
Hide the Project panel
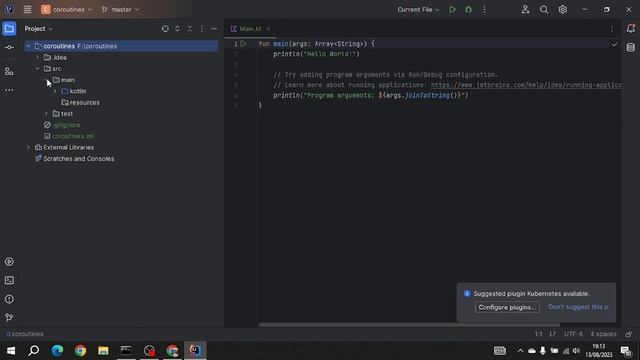[214, 29]
